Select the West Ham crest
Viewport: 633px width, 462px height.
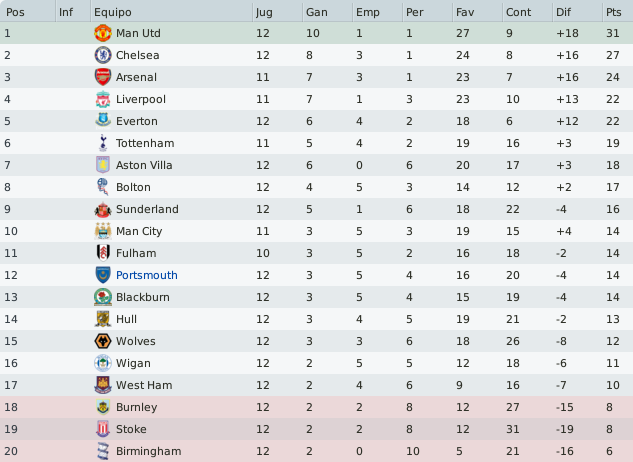coord(103,385)
